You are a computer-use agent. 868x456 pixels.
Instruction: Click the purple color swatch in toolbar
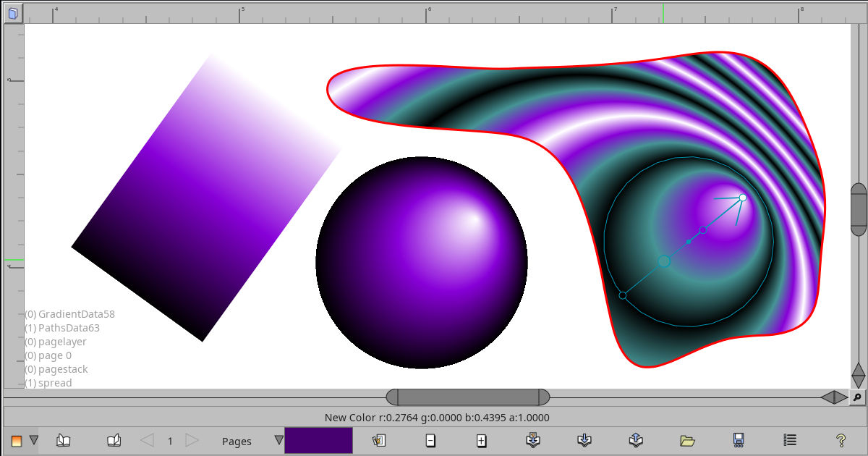coord(318,439)
